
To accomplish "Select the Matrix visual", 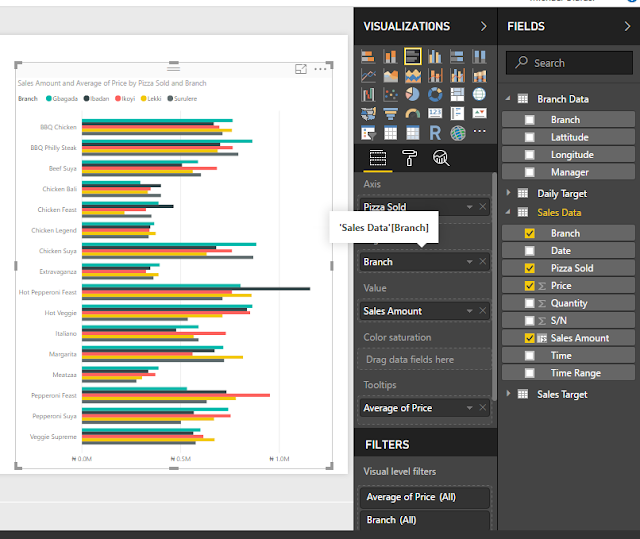I will point(413,133).
